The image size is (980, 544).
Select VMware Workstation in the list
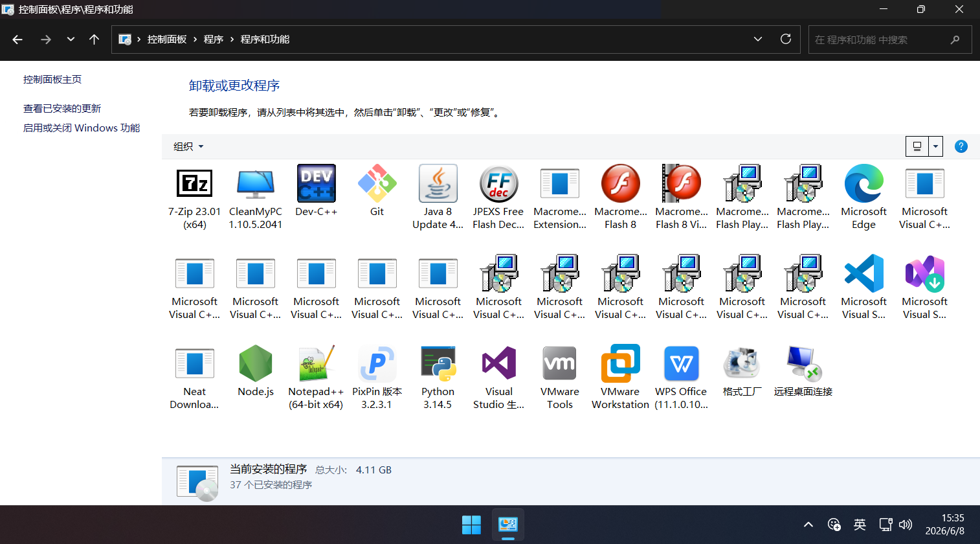pos(621,377)
